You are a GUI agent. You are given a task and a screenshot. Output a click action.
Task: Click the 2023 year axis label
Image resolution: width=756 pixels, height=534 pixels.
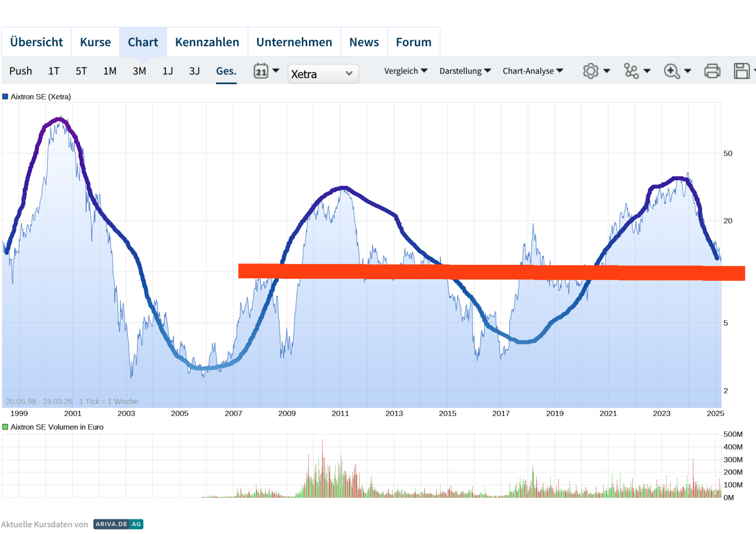click(662, 413)
